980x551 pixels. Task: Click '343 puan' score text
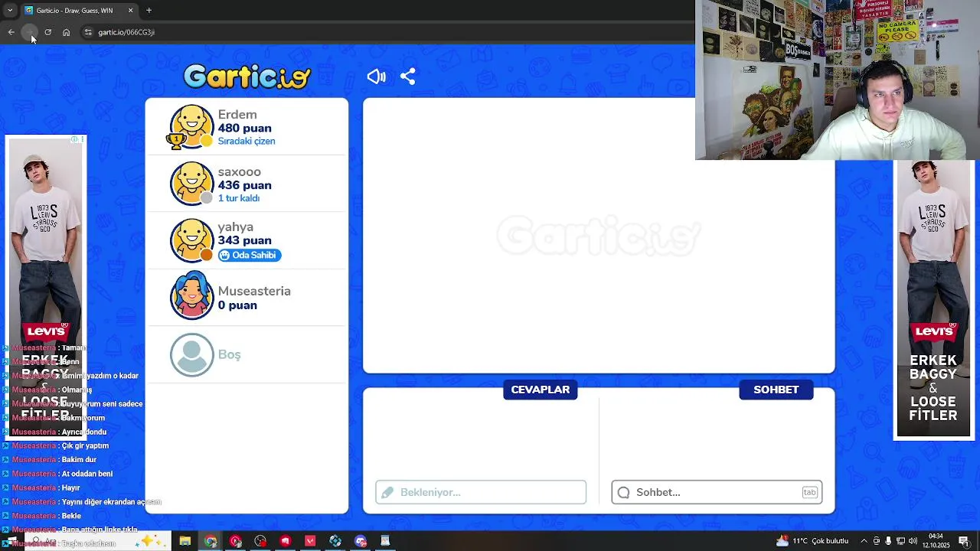coord(244,240)
